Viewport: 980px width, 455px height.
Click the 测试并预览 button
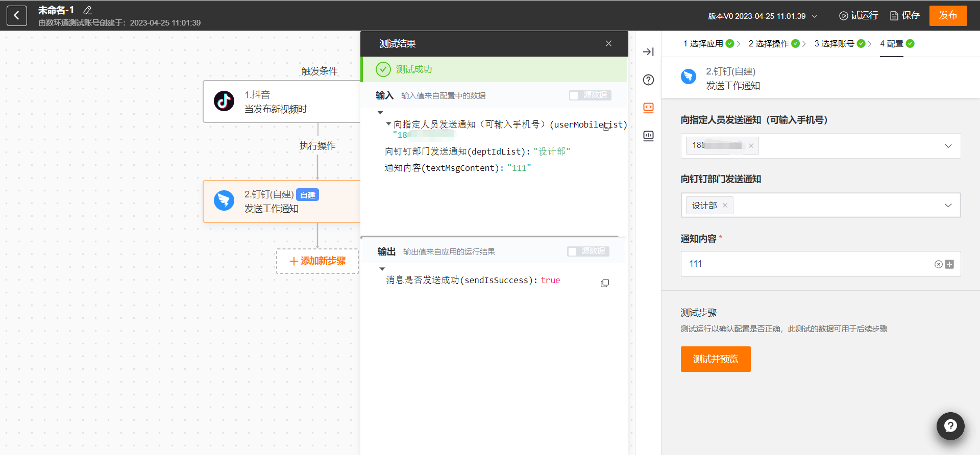tap(715, 359)
